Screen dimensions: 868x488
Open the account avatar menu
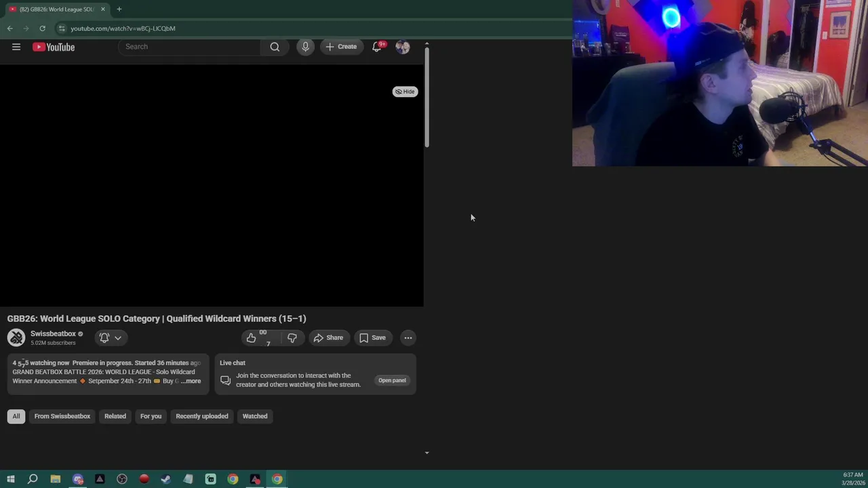pos(403,47)
